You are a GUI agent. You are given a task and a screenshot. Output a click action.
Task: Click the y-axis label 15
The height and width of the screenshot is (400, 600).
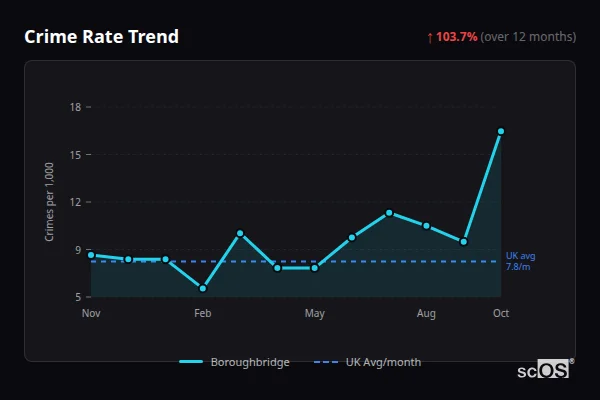point(75,155)
